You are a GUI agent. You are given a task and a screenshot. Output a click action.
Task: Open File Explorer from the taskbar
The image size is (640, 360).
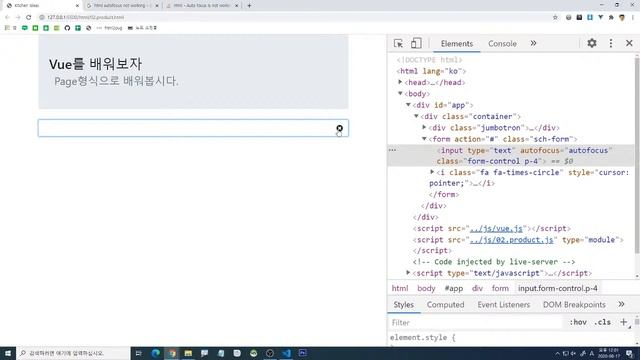coord(188,353)
